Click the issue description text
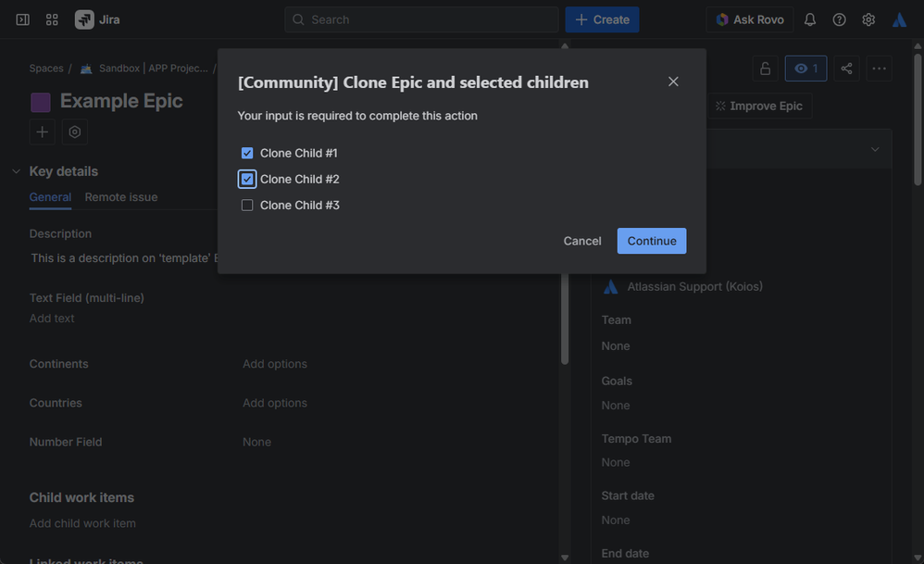Screen dimensions: 924x564 point(124,258)
